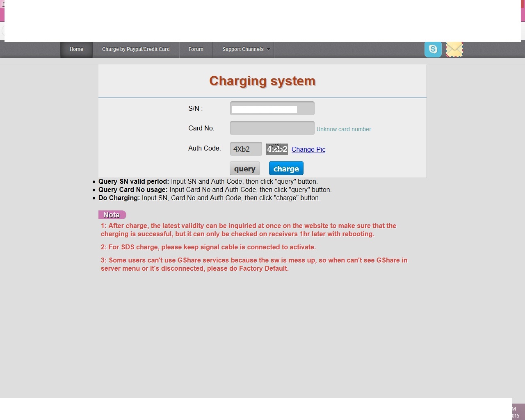Refresh captcha via Change Pic link
This screenshot has width=525, height=420.
point(308,149)
